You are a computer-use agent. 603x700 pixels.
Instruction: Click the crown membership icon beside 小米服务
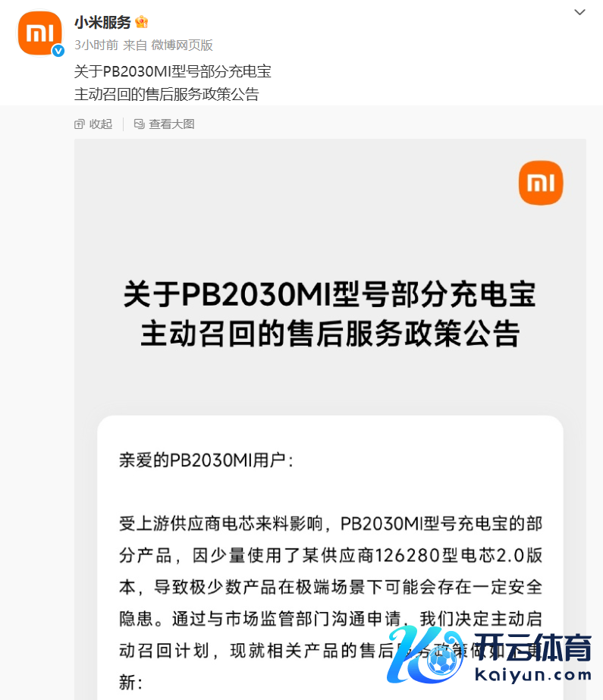point(142,21)
